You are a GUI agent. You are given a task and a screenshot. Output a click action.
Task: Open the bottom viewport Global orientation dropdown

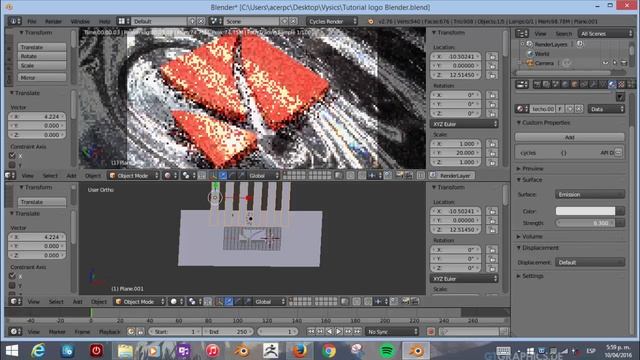pos(269,302)
